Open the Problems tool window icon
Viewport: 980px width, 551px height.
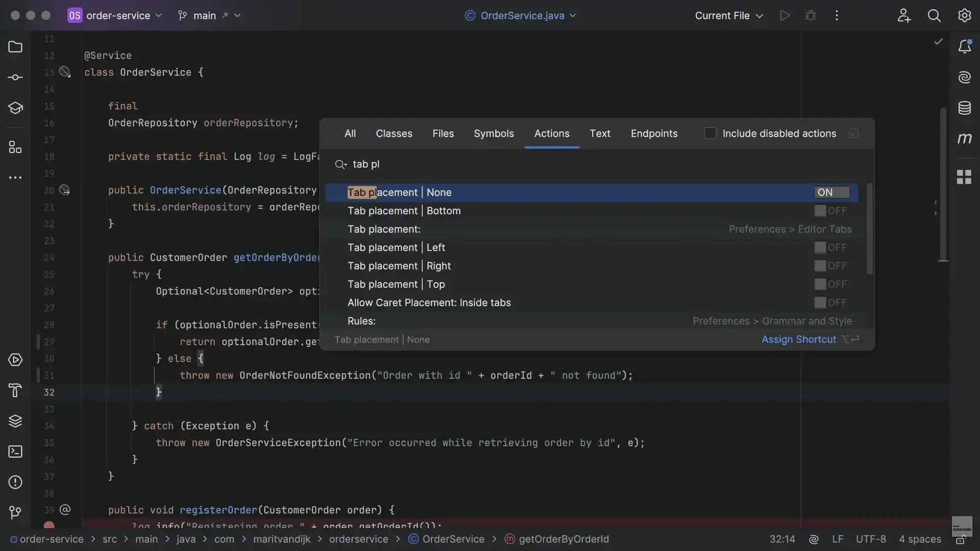pos(15,482)
